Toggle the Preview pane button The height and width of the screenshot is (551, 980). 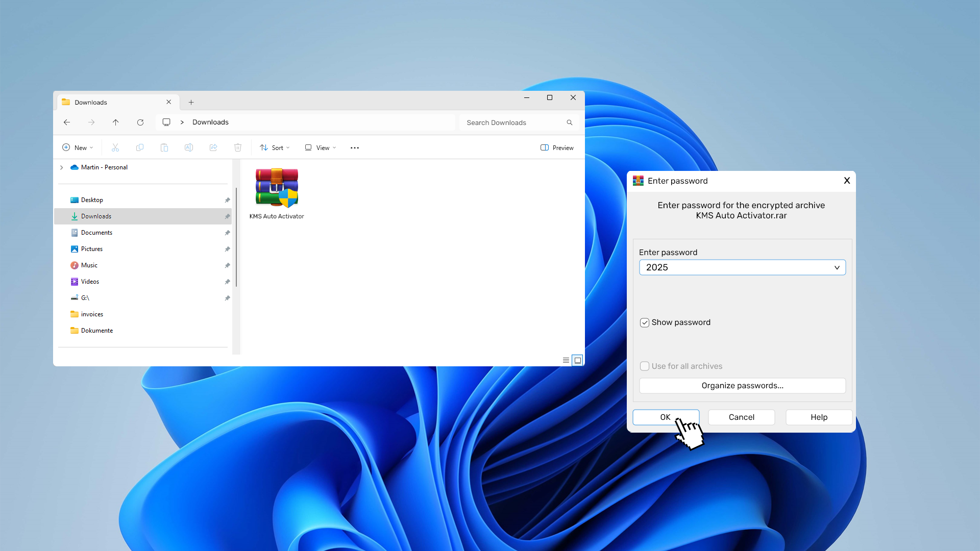[x=557, y=147]
